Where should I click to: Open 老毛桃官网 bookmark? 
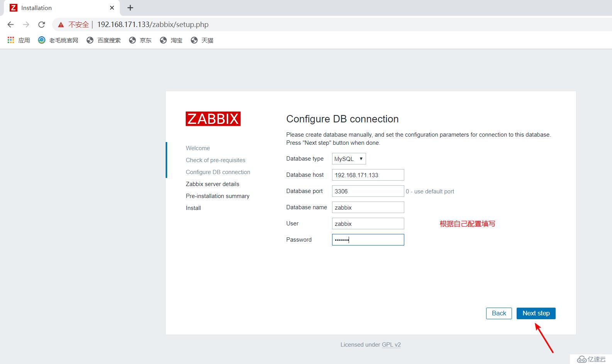58,40
